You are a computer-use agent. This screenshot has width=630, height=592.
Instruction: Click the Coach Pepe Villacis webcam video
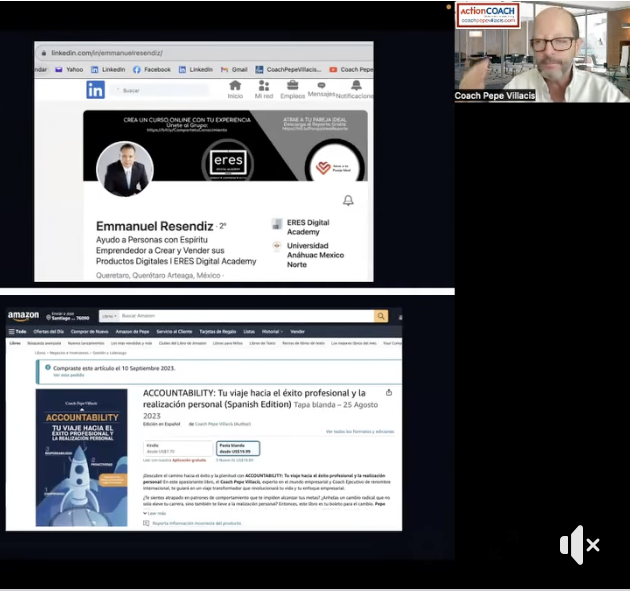point(542,52)
